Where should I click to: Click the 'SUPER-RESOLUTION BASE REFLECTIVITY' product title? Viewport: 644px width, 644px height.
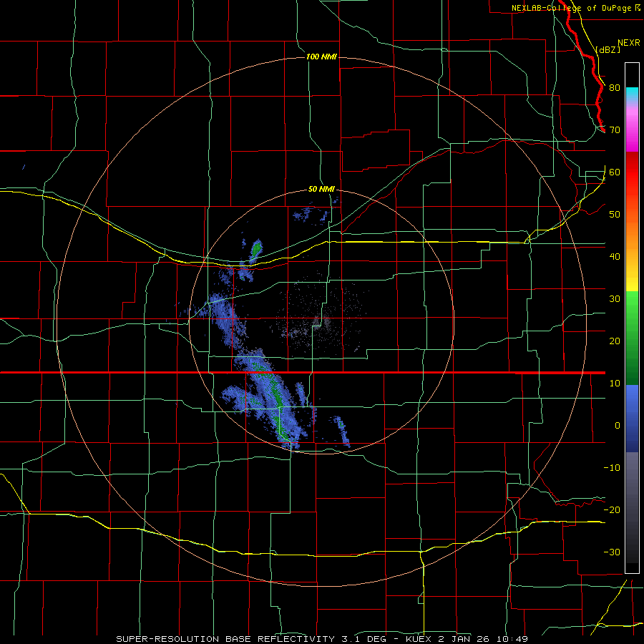click(x=225, y=639)
